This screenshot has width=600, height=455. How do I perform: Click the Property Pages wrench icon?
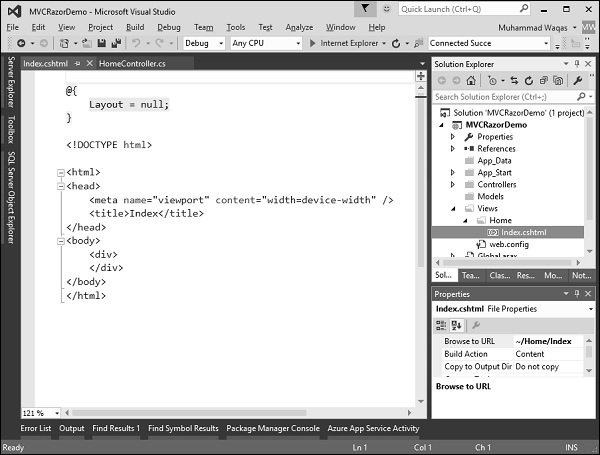click(476, 325)
